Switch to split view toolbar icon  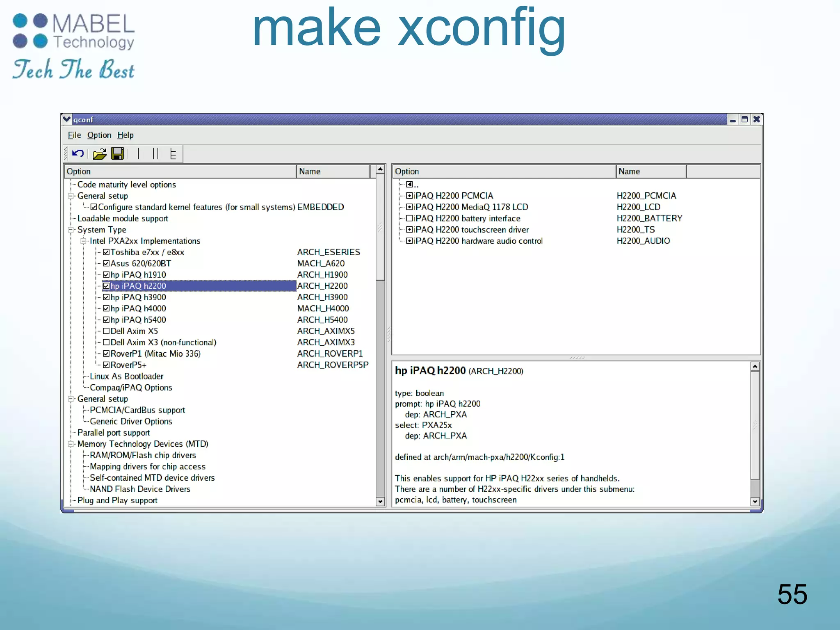155,154
